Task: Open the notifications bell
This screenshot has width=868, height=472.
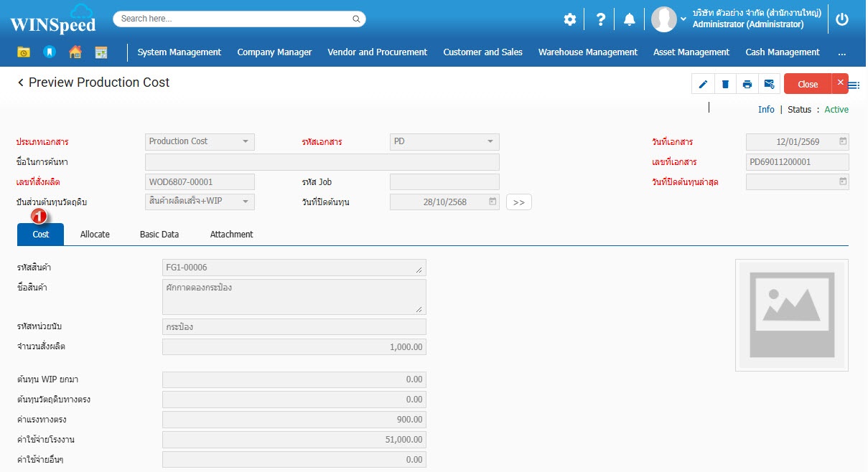Action: tap(630, 20)
